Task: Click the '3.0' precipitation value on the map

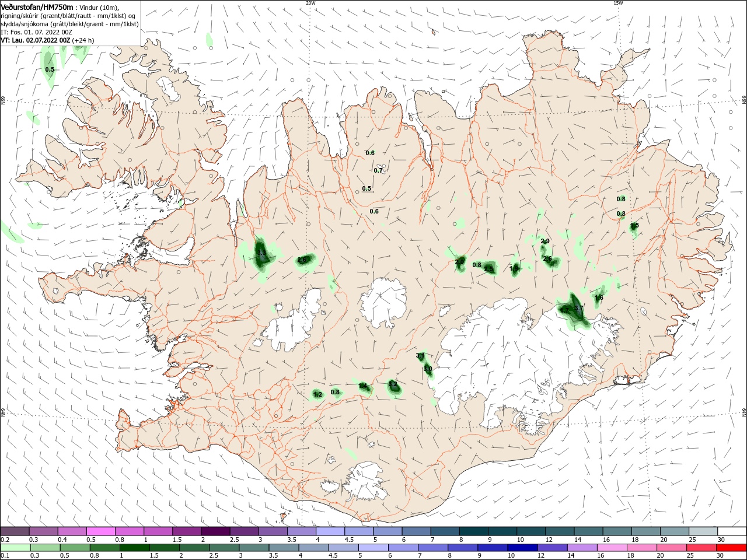Action: [x=428, y=369]
